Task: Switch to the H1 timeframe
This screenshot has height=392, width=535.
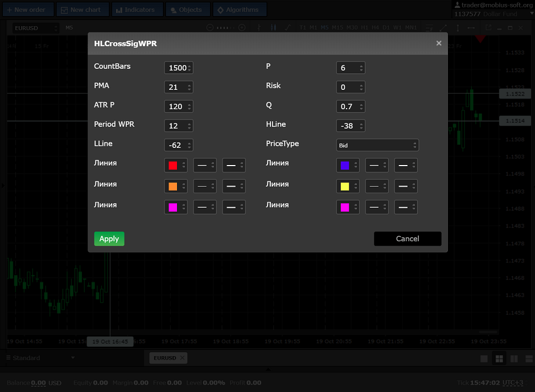Action: pos(364,28)
